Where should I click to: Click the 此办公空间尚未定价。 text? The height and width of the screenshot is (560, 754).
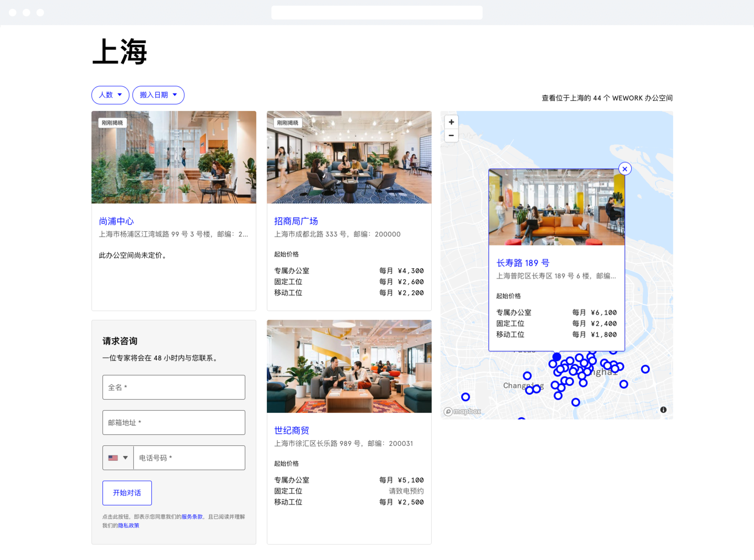[x=134, y=255]
